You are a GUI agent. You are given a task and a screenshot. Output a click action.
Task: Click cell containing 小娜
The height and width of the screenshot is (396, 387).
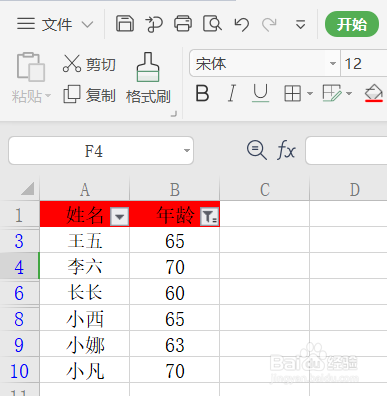click(85, 344)
